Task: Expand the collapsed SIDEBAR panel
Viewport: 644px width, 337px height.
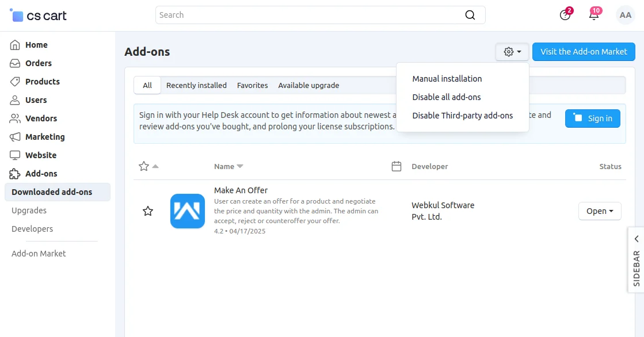Action: [x=636, y=260]
